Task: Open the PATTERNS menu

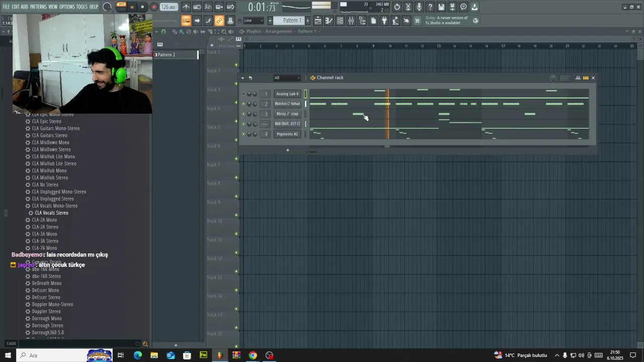Action: pos(38,7)
